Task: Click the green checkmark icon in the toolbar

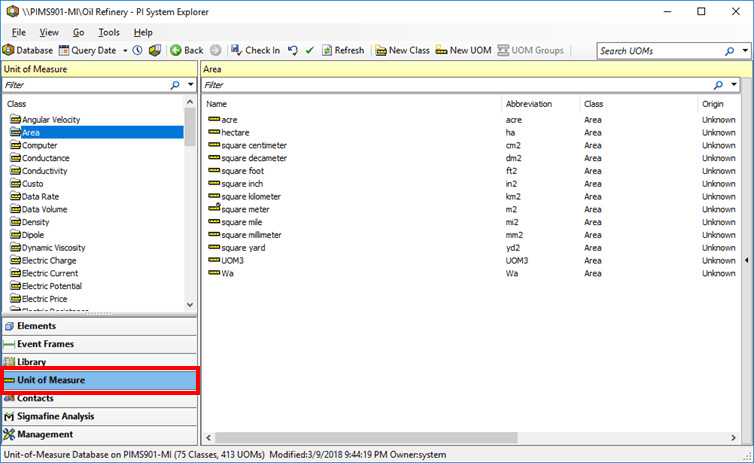Action: pyautogui.click(x=310, y=50)
